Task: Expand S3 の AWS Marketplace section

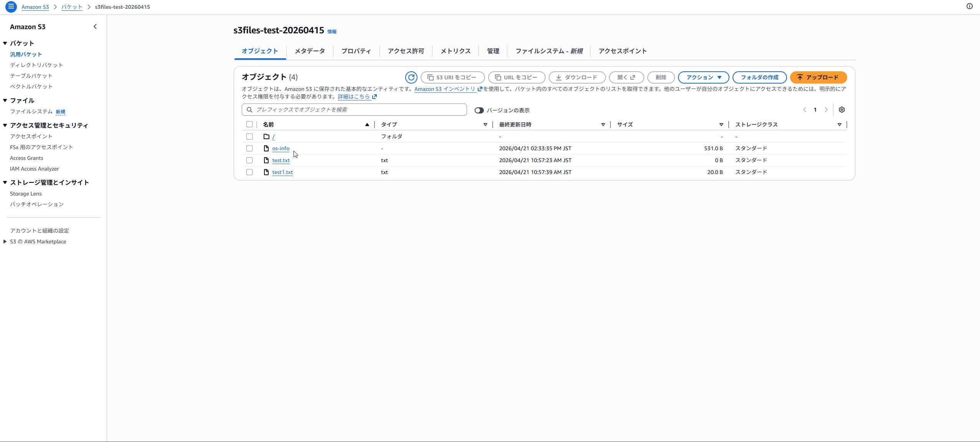Action: point(5,242)
